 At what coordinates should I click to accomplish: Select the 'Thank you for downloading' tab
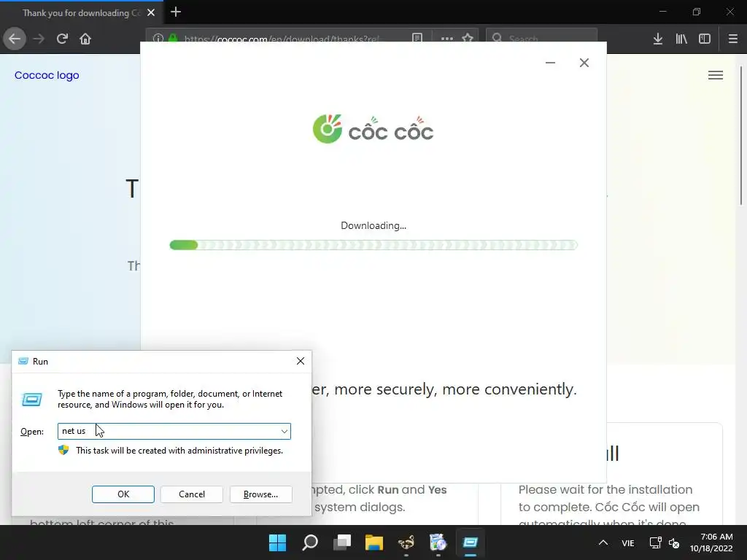pyautogui.click(x=82, y=13)
